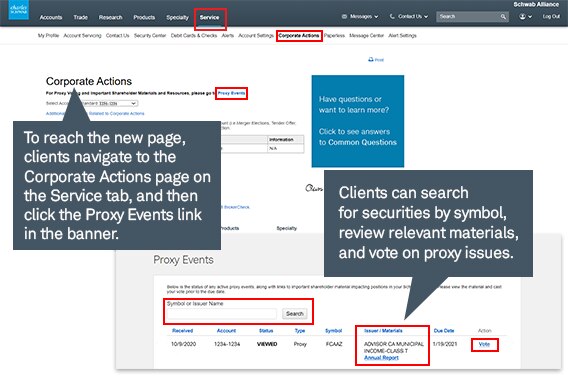Screen dimensions: 568x382
Task: Open Message Center
Action: pyautogui.click(x=366, y=35)
